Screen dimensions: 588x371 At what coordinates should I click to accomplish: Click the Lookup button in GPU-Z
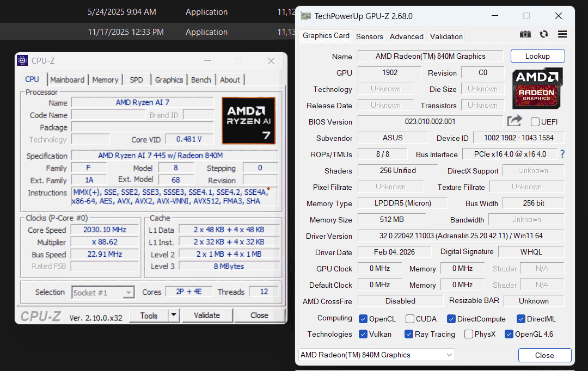coord(537,56)
